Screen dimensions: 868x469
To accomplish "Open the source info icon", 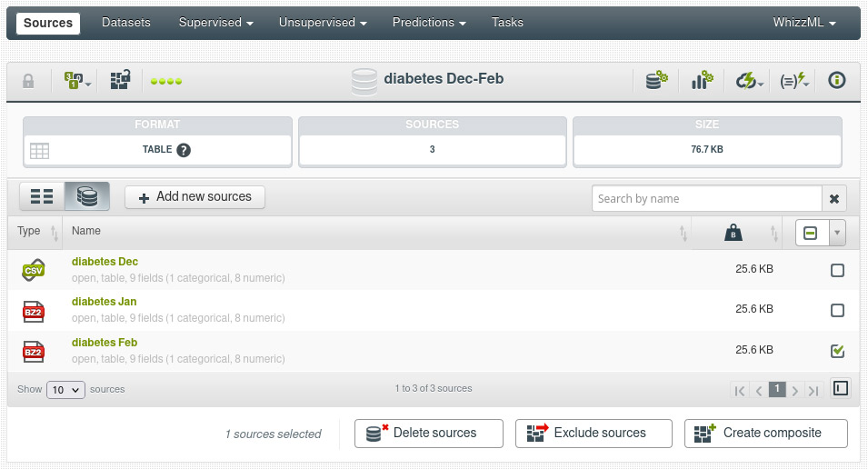I will click(837, 81).
